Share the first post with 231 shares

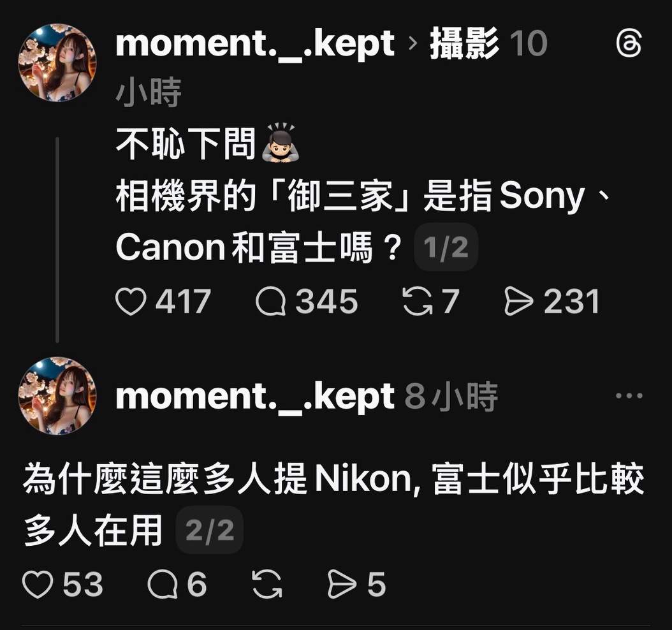518,302
